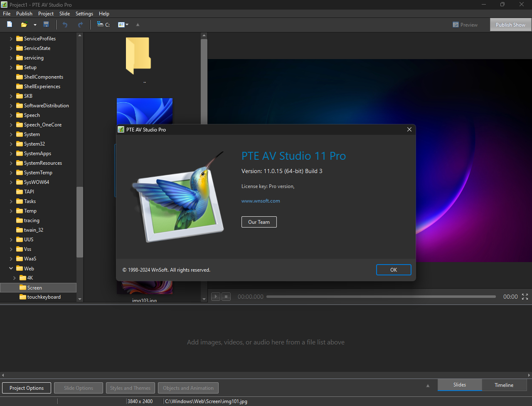Open the Slide menu
The image size is (532, 406).
click(64, 14)
